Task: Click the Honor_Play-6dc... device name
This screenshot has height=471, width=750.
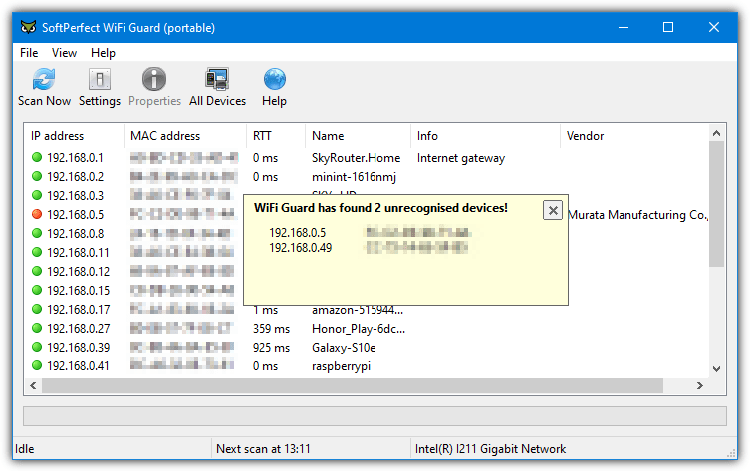Action: (358, 329)
